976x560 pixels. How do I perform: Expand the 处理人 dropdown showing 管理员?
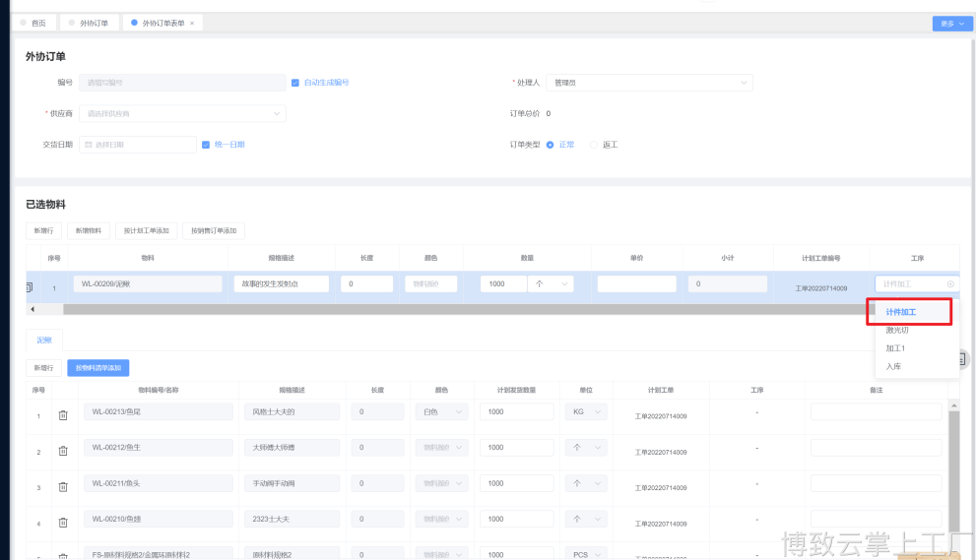pos(648,83)
